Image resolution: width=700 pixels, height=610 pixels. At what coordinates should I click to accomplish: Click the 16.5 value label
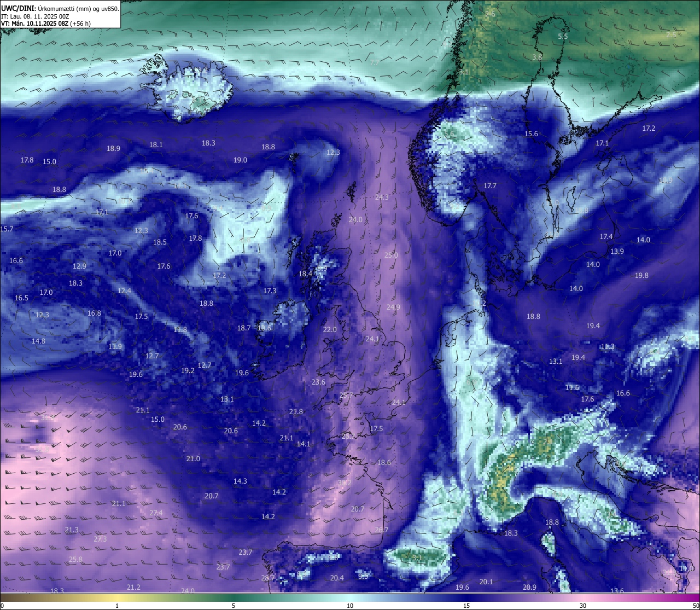pyautogui.click(x=21, y=298)
